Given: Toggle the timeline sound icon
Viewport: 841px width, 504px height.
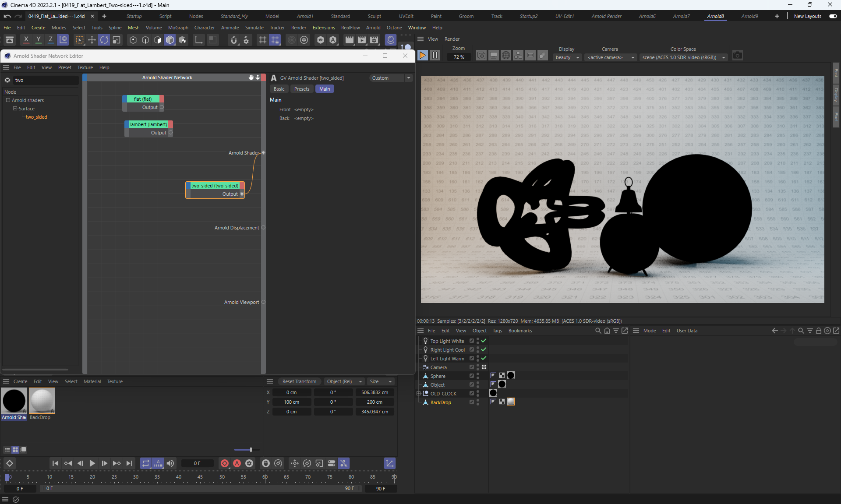Looking at the screenshot, I should (170, 463).
